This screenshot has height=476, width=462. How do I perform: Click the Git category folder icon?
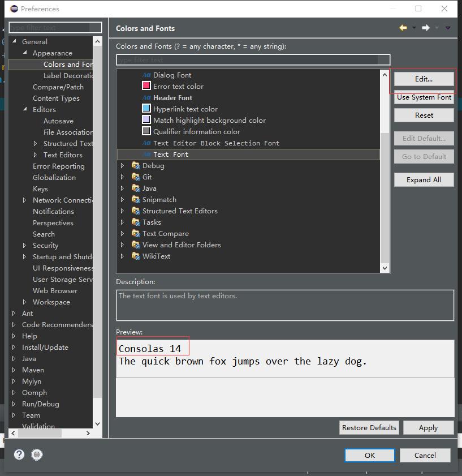tap(136, 177)
